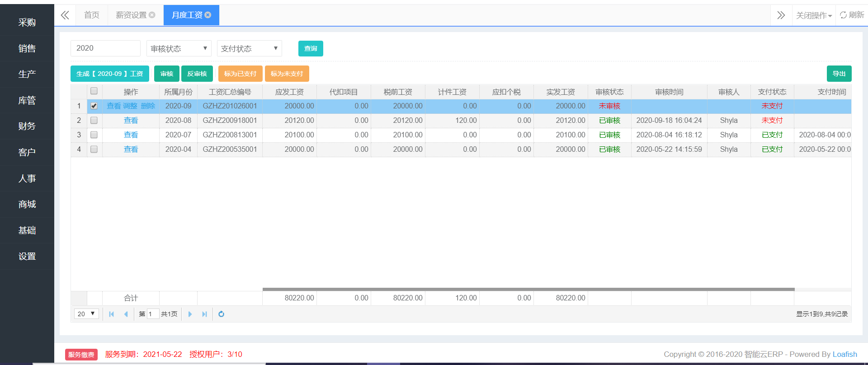Open the 销售 sidebar menu
The height and width of the screenshot is (365, 868).
(27, 48)
